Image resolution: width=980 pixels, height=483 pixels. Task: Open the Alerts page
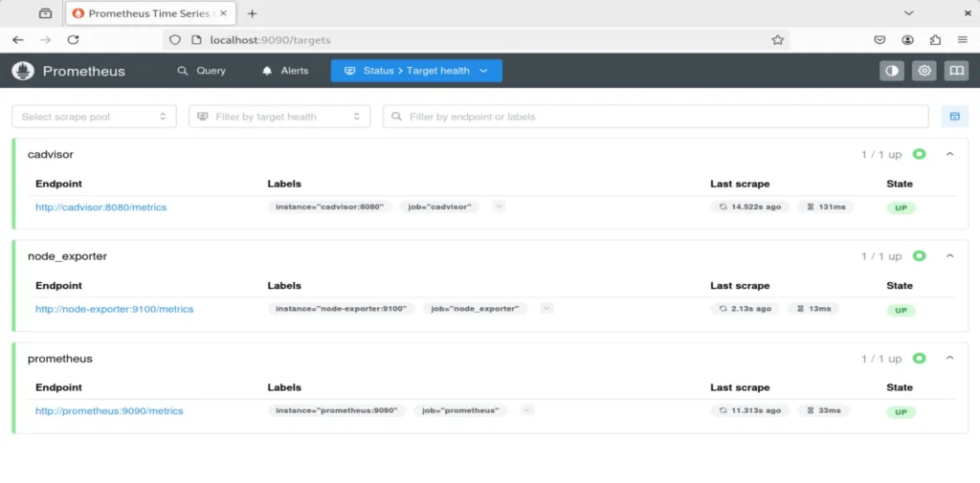285,71
